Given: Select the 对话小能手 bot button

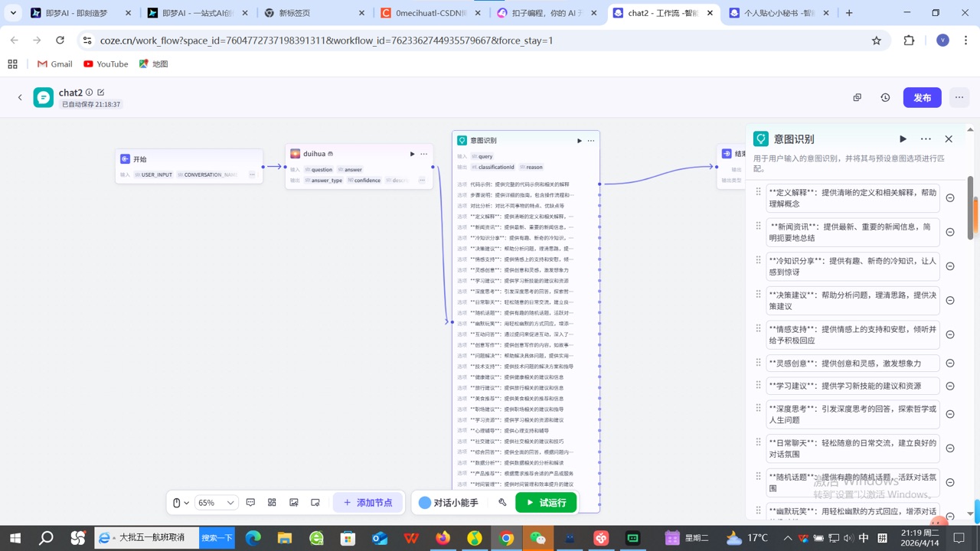Looking at the screenshot, I should click(449, 503).
